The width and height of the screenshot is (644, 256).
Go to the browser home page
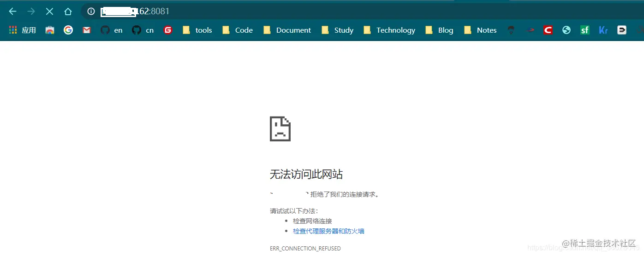pyautogui.click(x=68, y=12)
